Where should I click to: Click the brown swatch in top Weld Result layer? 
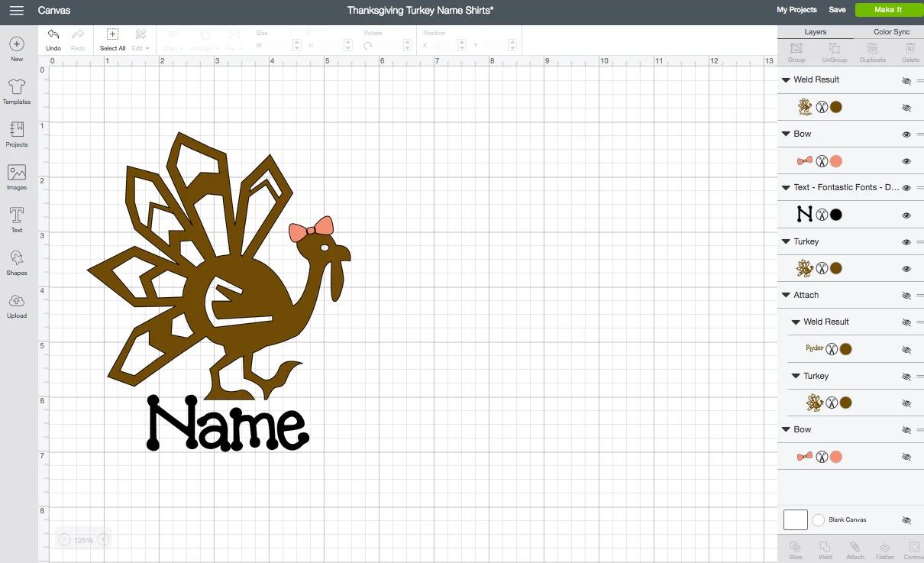[x=836, y=108]
